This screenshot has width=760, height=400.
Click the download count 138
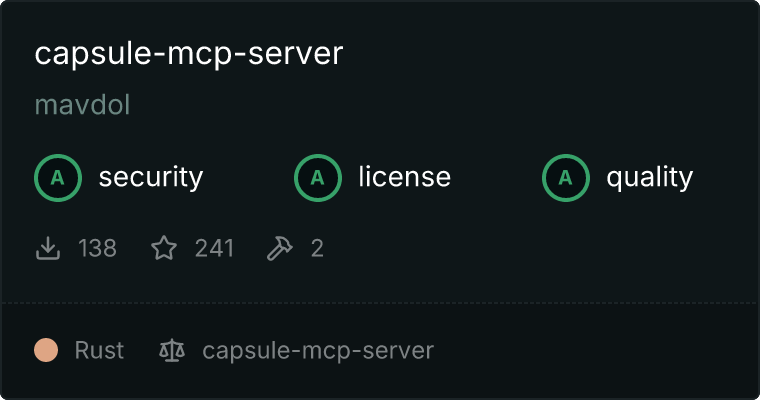coord(97,248)
